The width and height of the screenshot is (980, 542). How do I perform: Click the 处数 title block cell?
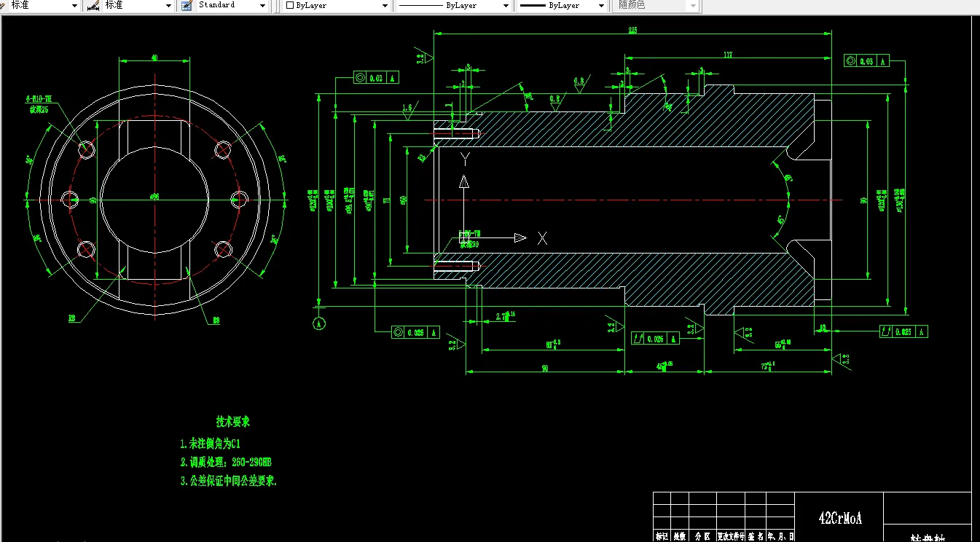(680, 536)
